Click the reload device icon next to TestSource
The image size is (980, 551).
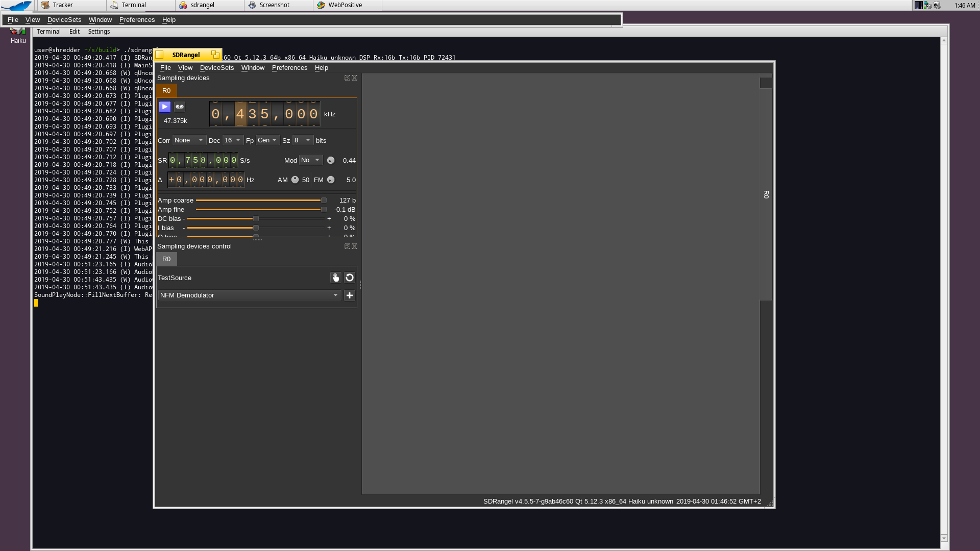point(350,278)
